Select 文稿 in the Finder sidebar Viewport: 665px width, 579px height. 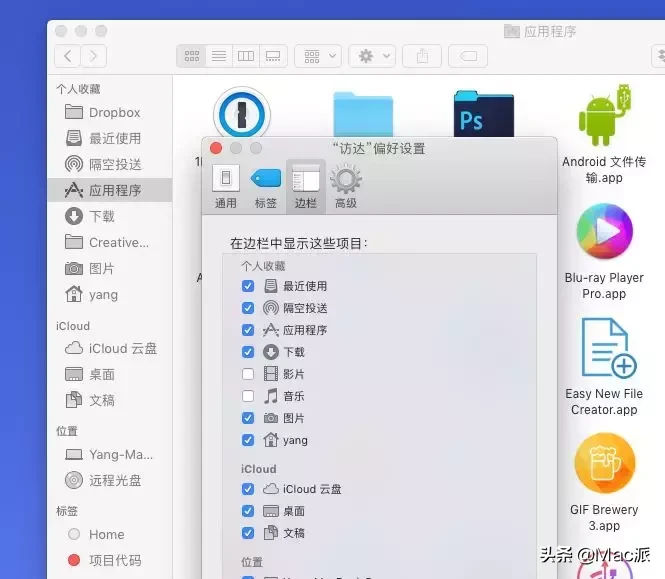[x=110, y=400]
